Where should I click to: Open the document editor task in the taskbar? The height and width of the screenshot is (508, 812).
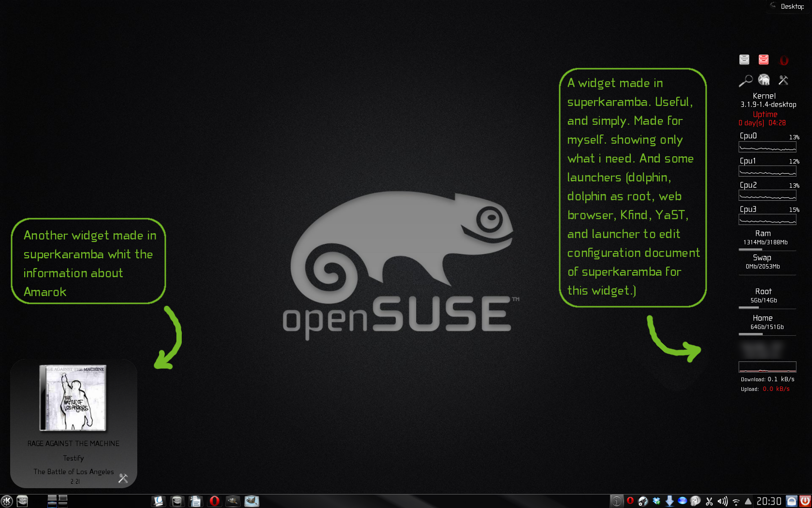(x=158, y=501)
